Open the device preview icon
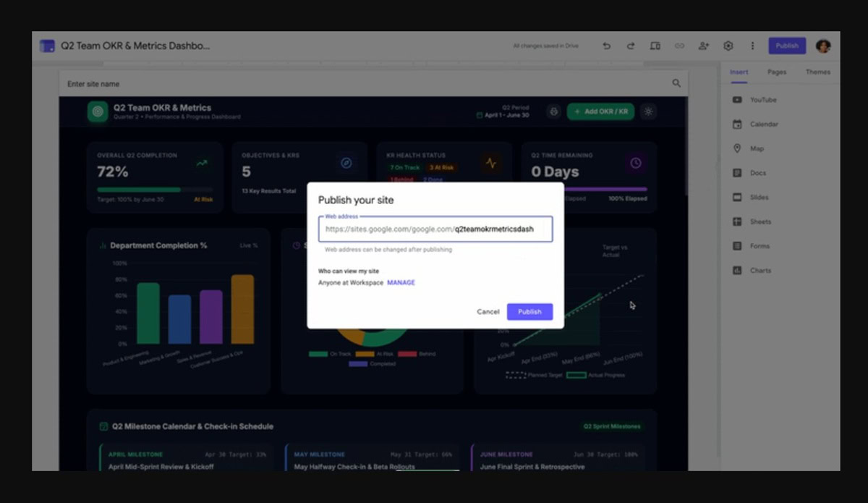Screen dimensions: 868x503 [655, 46]
